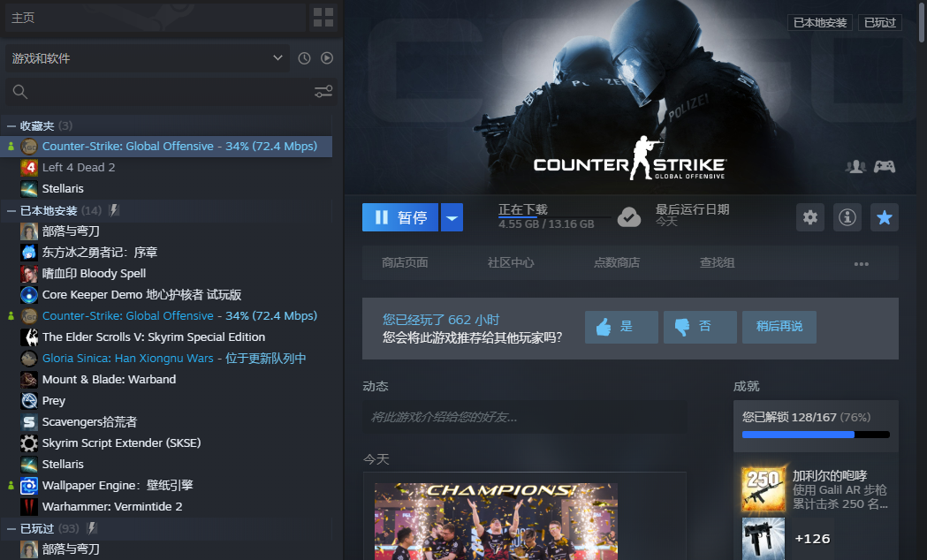Click the Left 4 Dead 2 icon
This screenshot has width=927, height=560.
[29, 167]
